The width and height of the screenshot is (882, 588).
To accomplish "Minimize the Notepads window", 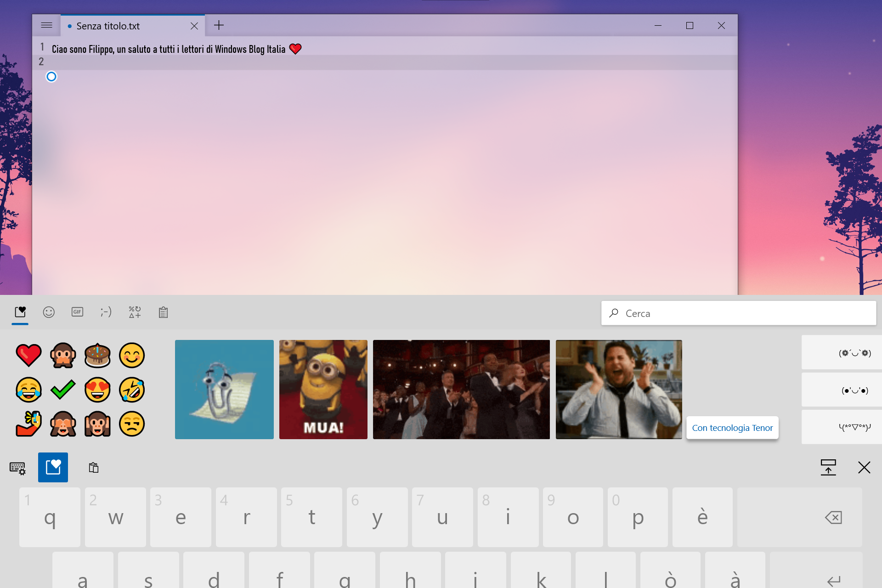I will [658, 26].
